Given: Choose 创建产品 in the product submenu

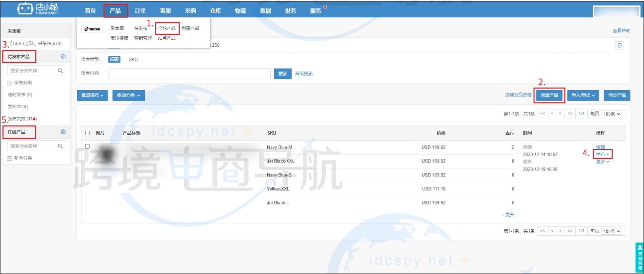Looking at the screenshot, I should click(191, 28).
